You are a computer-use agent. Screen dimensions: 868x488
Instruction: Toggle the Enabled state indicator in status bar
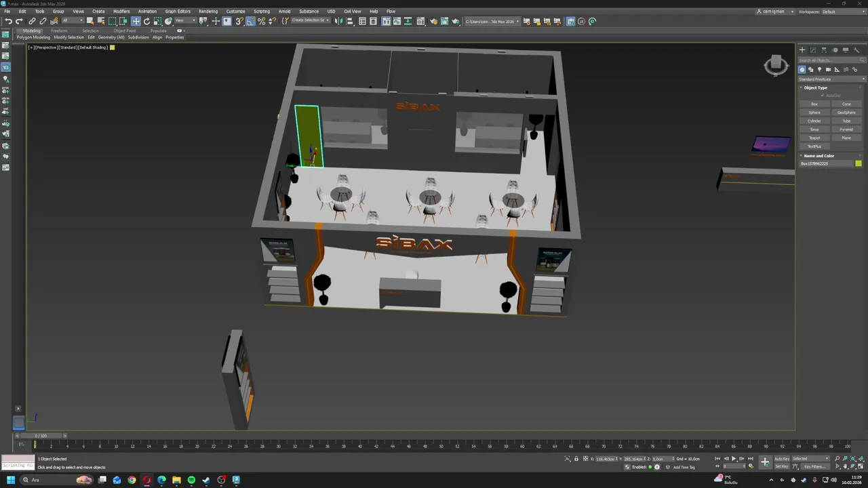click(x=650, y=467)
